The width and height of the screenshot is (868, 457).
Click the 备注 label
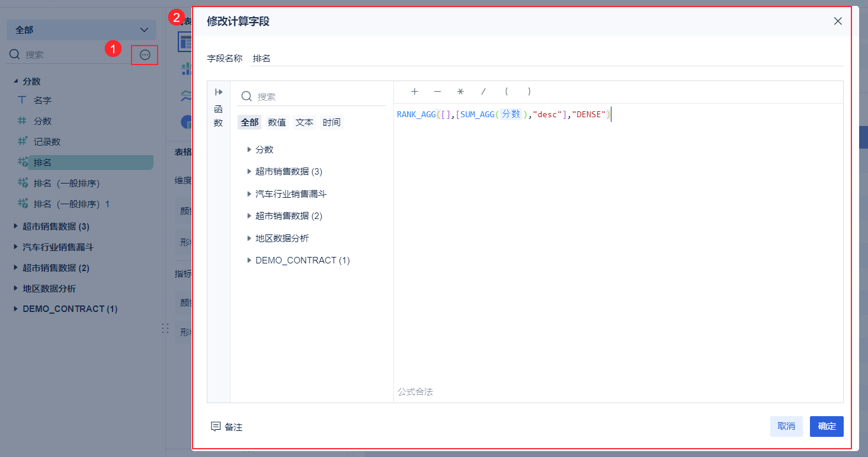[233, 427]
